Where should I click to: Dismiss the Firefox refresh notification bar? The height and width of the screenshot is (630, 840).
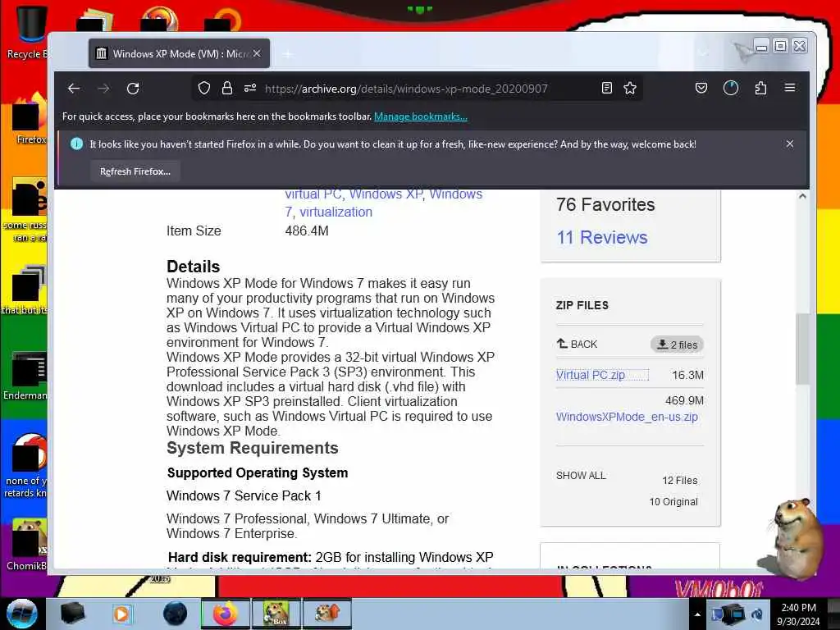790,144
